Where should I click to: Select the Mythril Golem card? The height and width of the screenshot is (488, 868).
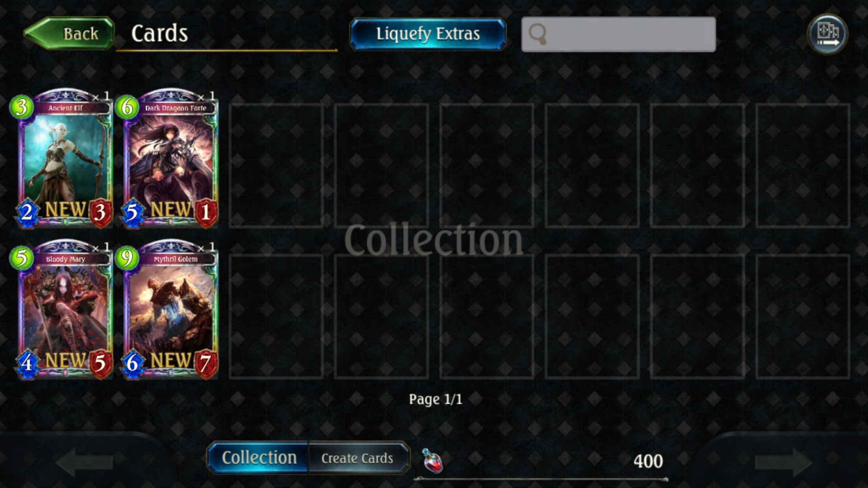[x=169, y=309]
